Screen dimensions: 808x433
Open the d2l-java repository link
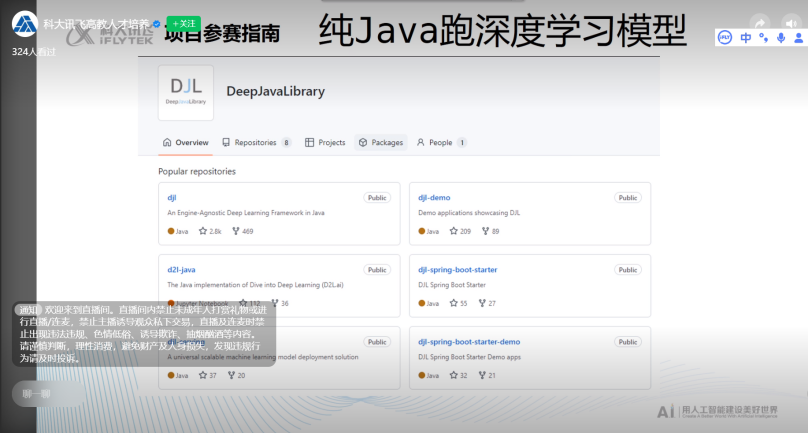[181, 270]
